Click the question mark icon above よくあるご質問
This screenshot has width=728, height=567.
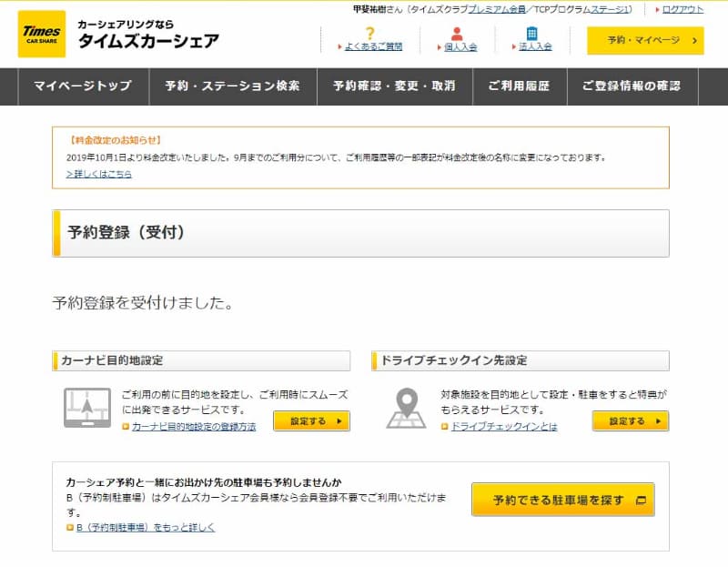(371, 30)
